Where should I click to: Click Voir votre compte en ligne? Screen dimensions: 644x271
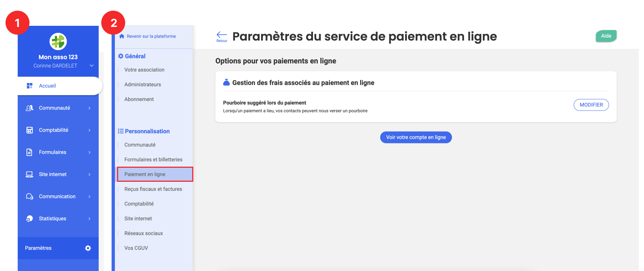click(416, 137)
